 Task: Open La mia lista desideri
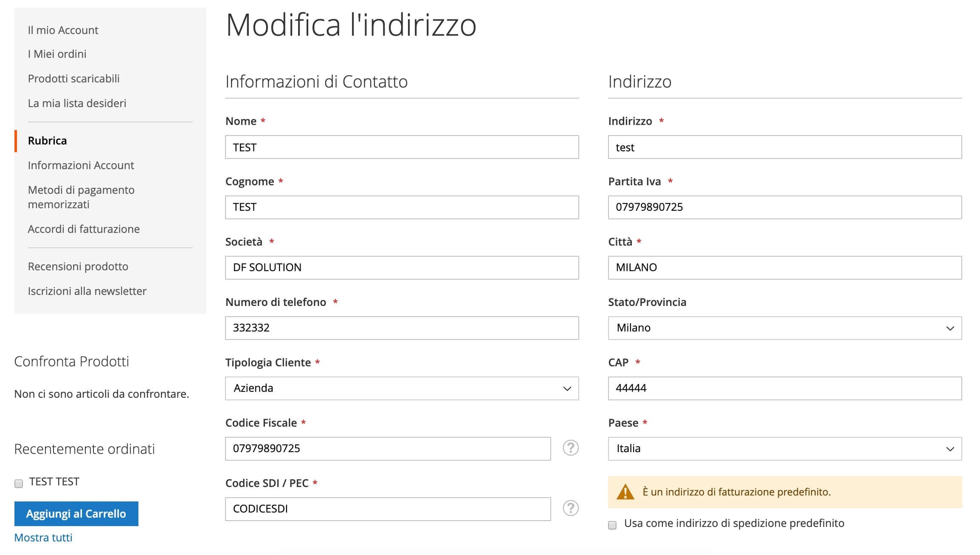tap(77, 103)
